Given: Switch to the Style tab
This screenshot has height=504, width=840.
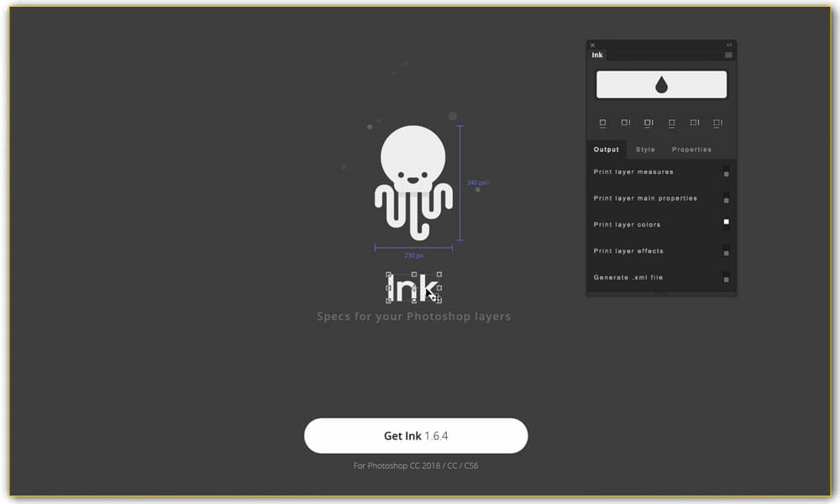Looking at the screenshot, I should coord(645,149).
